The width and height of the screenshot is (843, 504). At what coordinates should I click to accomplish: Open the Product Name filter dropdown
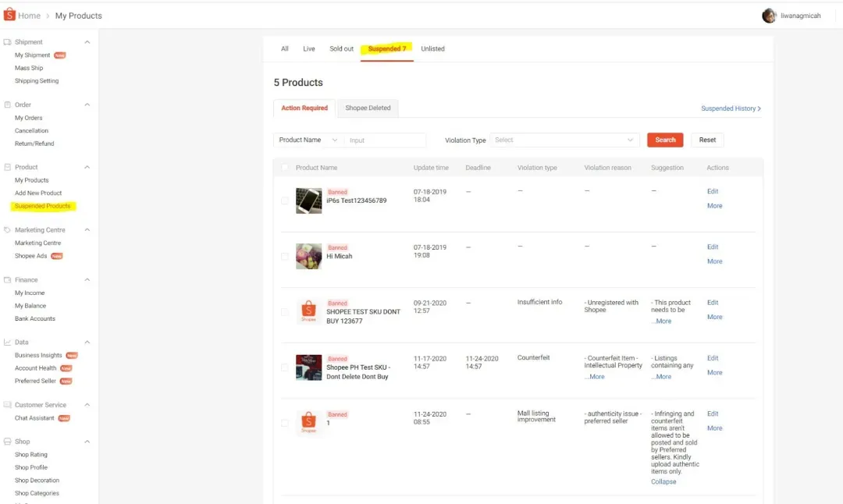coord(308,140)
